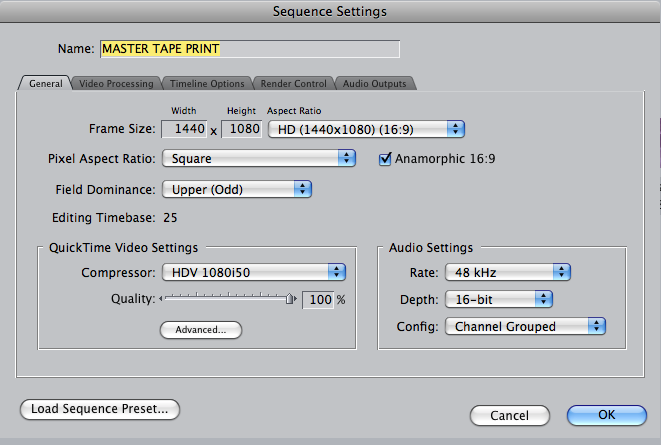Viewport: 661px width, 445px height.
Task: Enable the Anamorphic 16:9 checkbox
Action: 385,158
